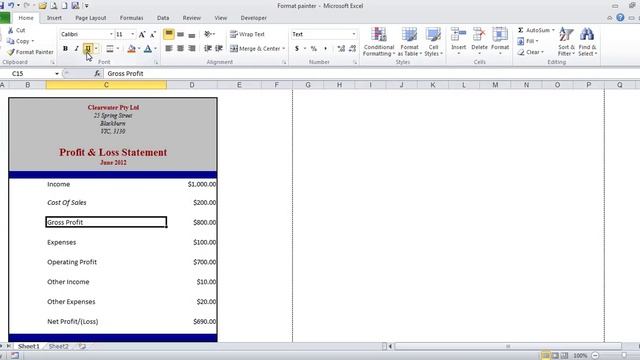Viewport: 640px width, 360px height.
Task: Open the Borders dropdown arrow
Action: (x=118, y=49)
